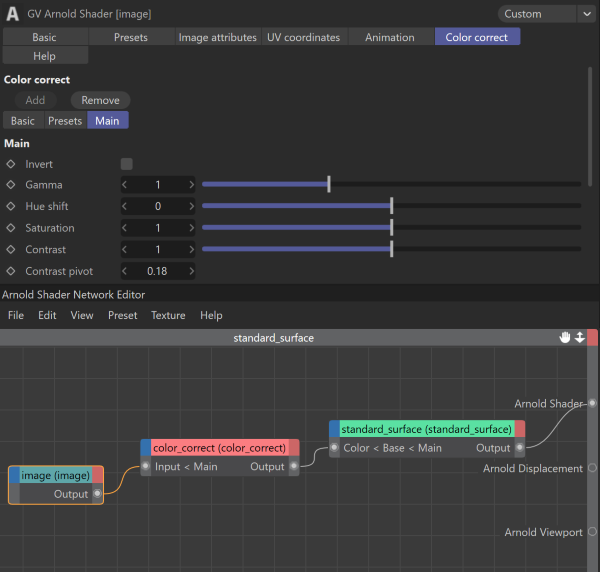Screen dimensions: 600x572
Task: Click the Arnold Displacement port
Action: [x=592, y=468]
